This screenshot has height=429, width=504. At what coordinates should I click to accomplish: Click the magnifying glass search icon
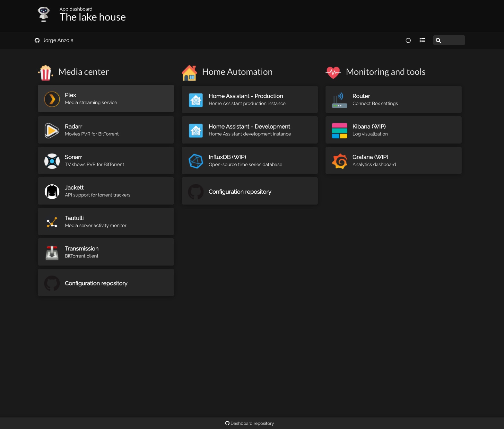439,40
